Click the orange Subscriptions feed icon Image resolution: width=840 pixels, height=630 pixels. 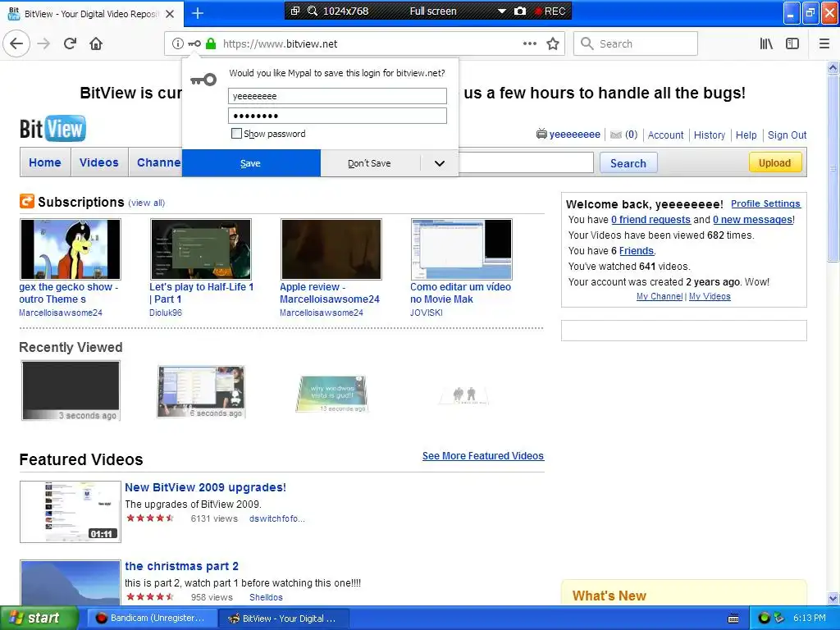coord(27,202)
